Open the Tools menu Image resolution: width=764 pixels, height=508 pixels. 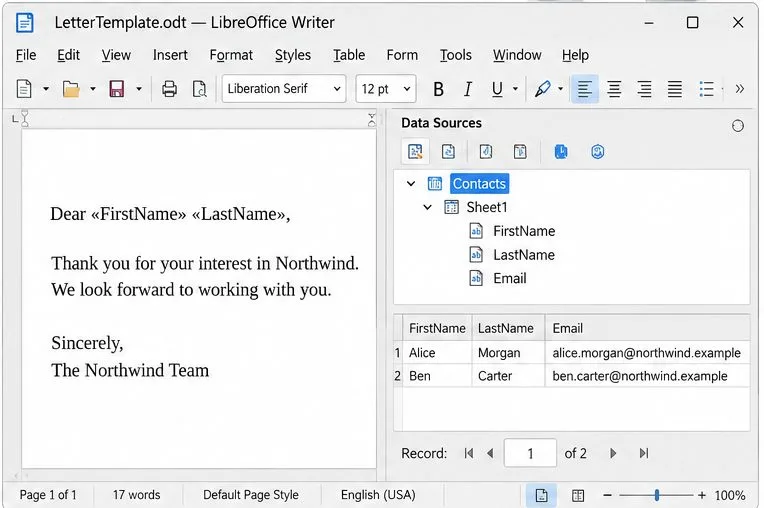(x=456, y=55)
